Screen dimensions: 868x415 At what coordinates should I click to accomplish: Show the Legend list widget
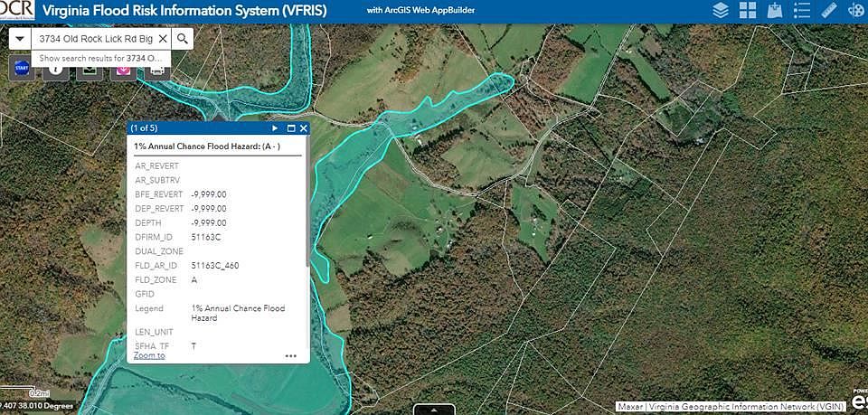[801, 11]
